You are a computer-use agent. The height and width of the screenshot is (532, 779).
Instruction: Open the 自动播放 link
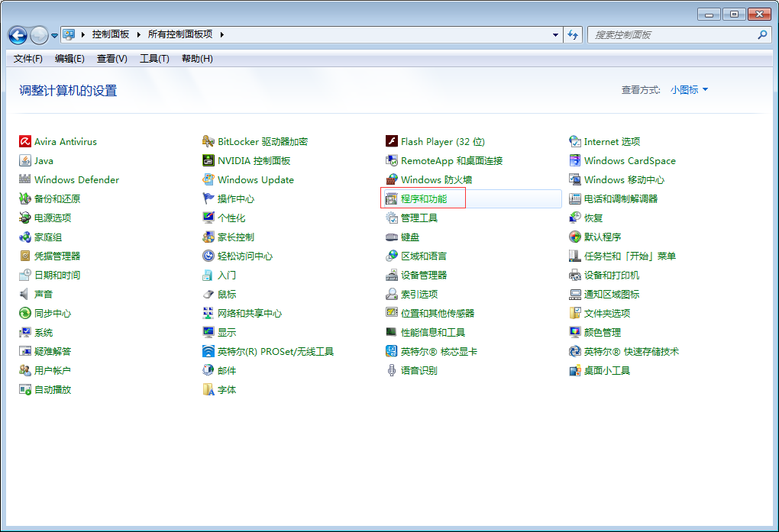[53, 389]
